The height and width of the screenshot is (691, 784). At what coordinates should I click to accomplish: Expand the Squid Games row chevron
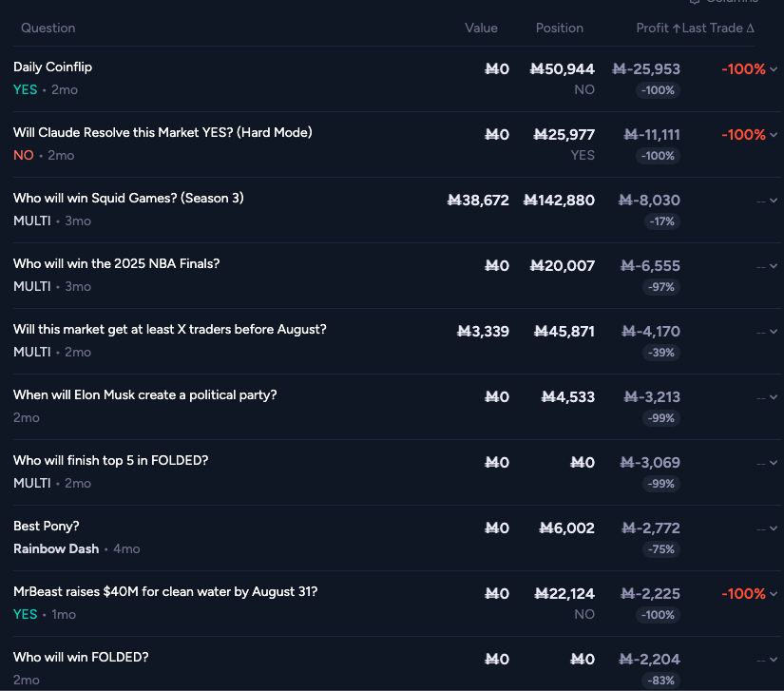774,201
